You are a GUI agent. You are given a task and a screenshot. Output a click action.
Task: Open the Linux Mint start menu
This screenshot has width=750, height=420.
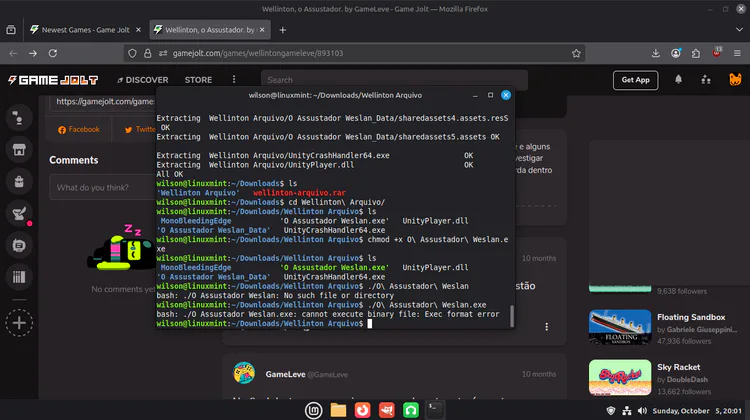click(x=314, y=410)
